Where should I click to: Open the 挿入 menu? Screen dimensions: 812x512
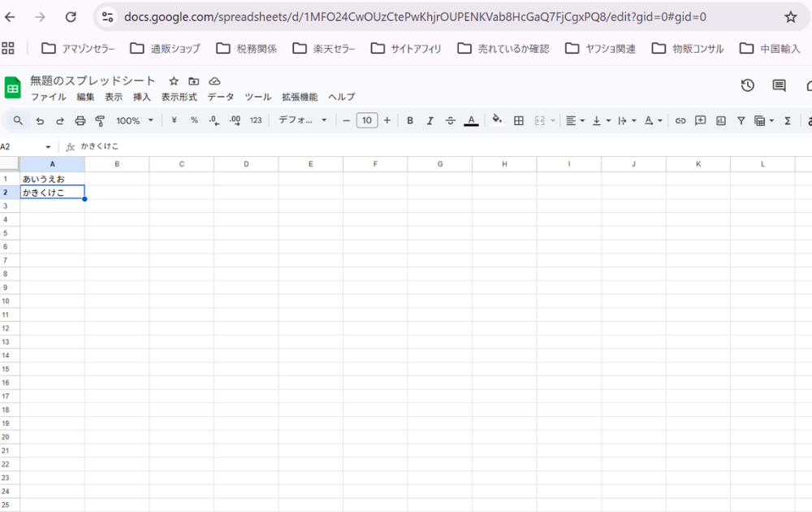pyautogui.click(x=141, y=97)
